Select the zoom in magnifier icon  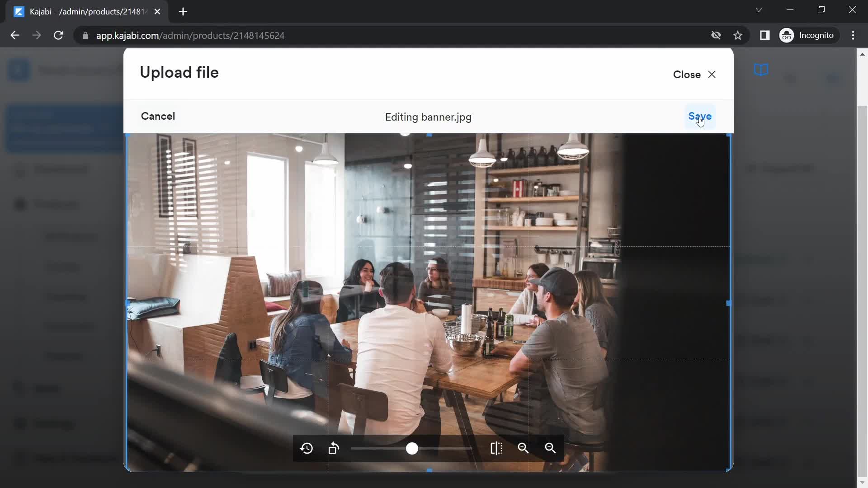[523, 448]
